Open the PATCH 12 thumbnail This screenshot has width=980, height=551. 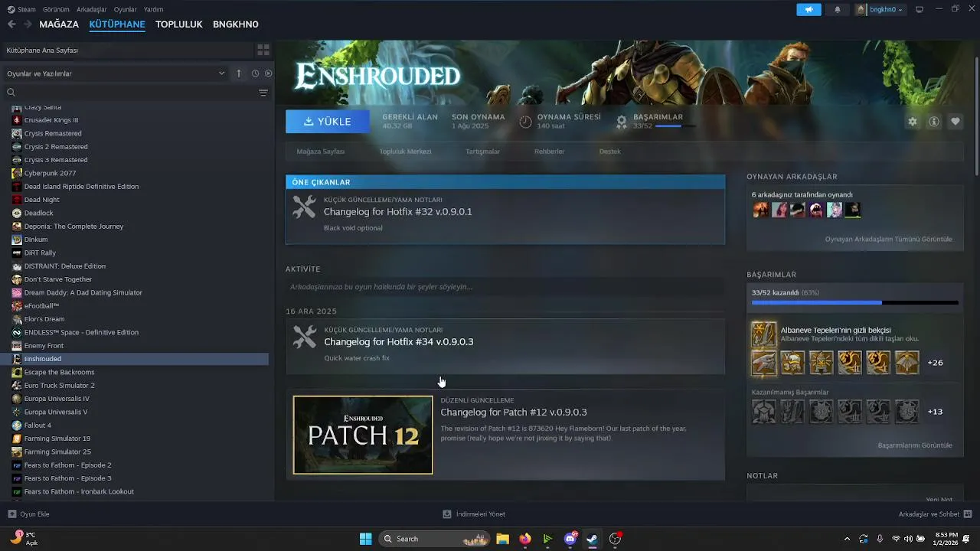pos(363,435)
